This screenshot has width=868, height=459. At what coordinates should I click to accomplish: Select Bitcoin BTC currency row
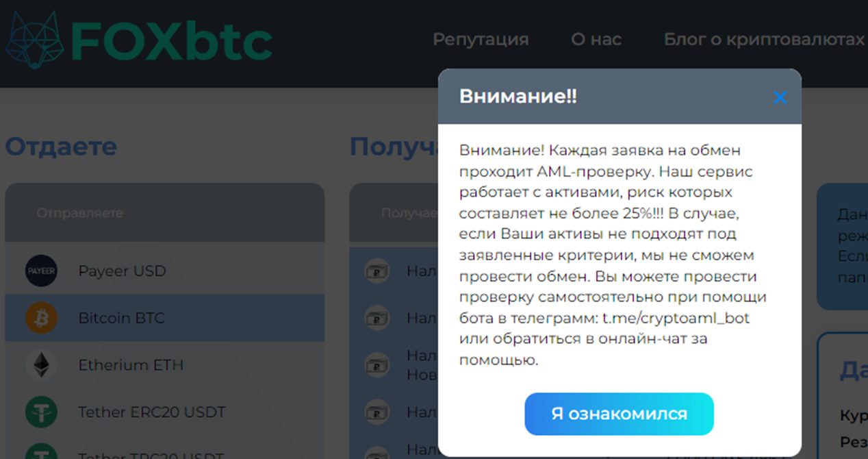[164, 318]
